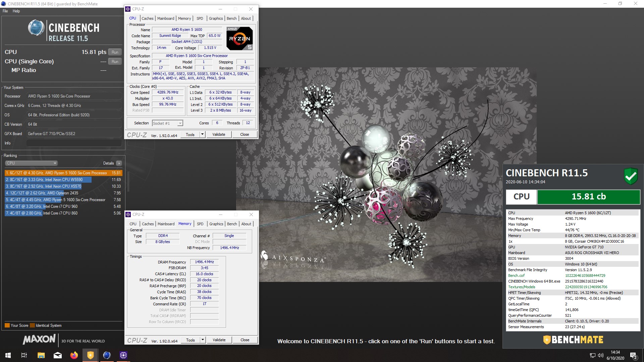Select ranking row Xeon CPU W5590
This screenshot has width=644, height=362.
tap(63, 180)
